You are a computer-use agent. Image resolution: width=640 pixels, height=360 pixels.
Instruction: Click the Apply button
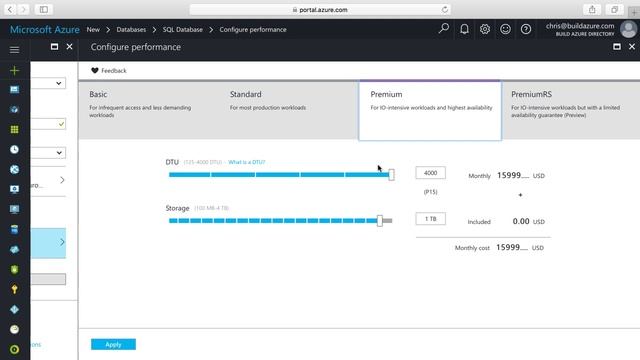pos(113,344)
